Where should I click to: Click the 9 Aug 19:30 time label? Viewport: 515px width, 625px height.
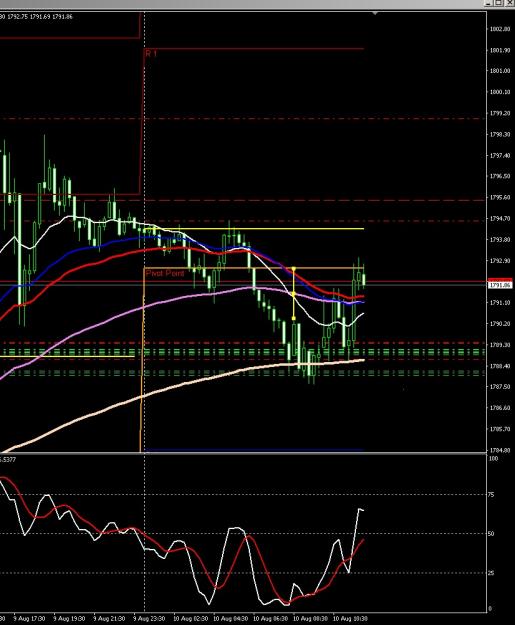pos(69,619)
